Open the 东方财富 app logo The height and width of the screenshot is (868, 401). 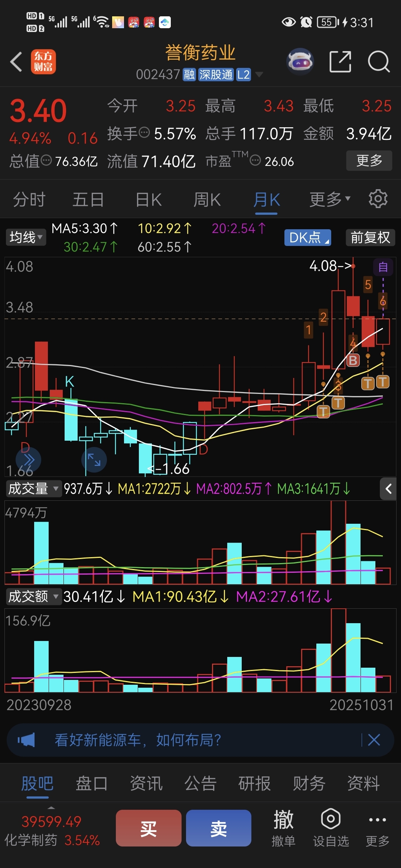pos(43,62)
